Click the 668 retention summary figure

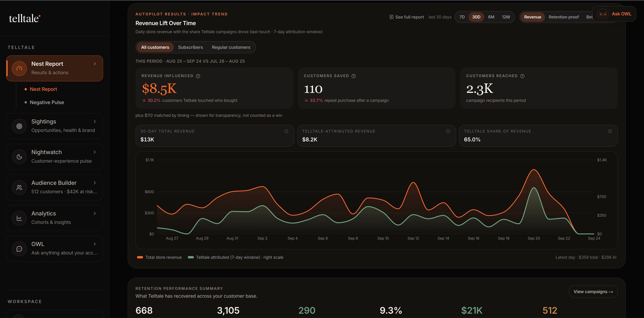(144, 310)
